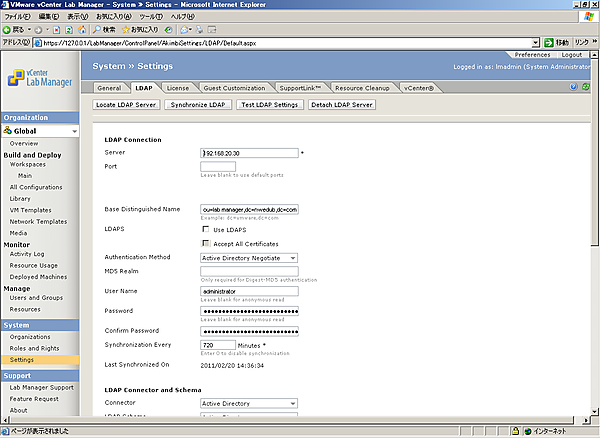Click inside the Port input field
600x438 pixels.
(x=218, y=166)
